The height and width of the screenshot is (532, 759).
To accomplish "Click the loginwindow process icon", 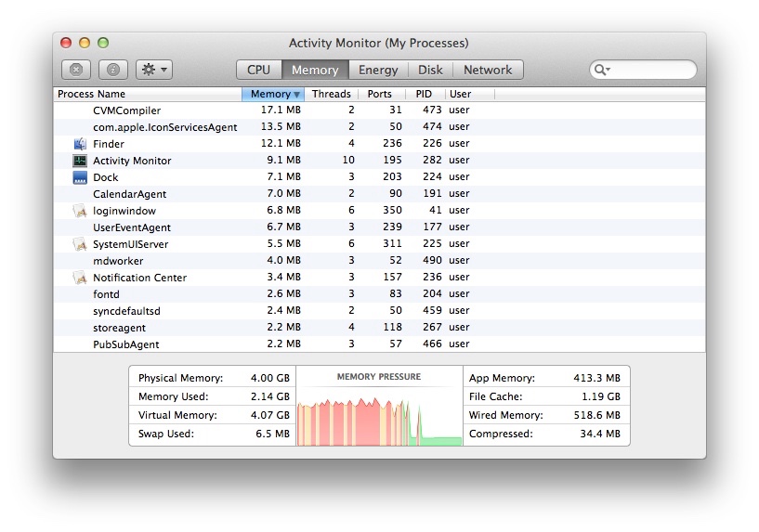I will [x=80, y=211].
